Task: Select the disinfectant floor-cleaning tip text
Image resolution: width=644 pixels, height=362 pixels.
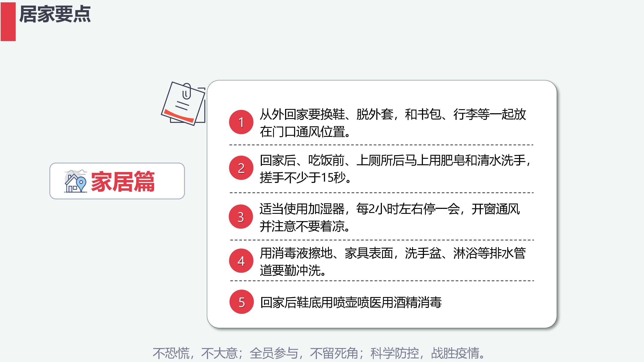Action: pyautogui.click(x=392, y=262)
